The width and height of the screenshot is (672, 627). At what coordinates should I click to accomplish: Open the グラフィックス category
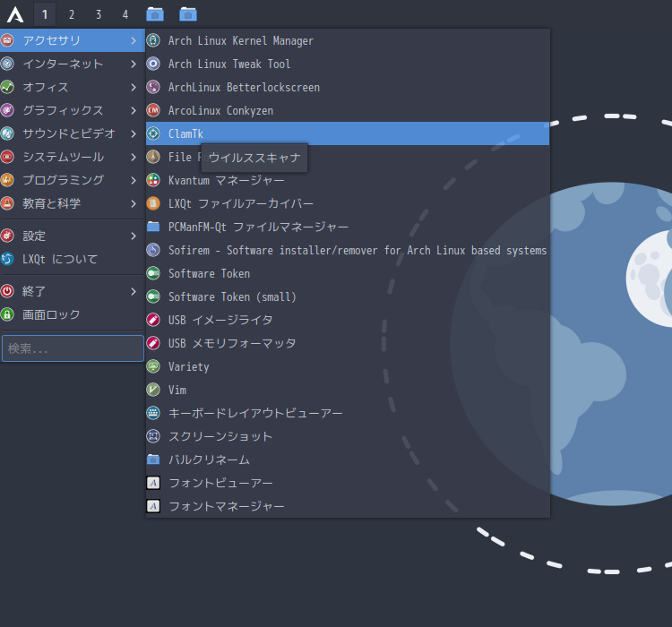73,110
